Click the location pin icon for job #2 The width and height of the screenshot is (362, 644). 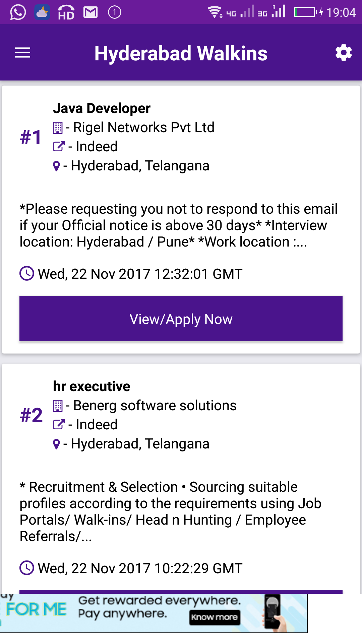click(56, 444)
